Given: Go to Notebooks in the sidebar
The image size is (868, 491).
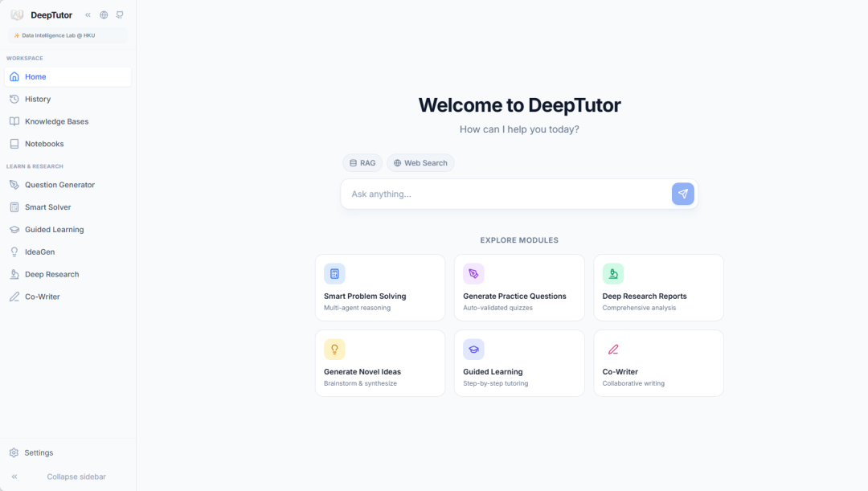Looking at the screenshot, I should (44, 144).
